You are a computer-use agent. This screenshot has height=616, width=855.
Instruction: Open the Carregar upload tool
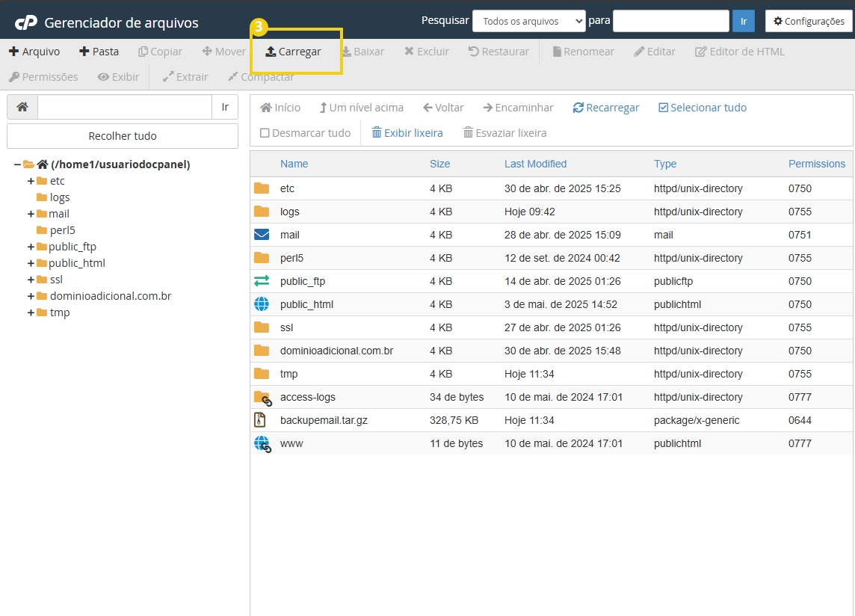(x=293, y=52)
